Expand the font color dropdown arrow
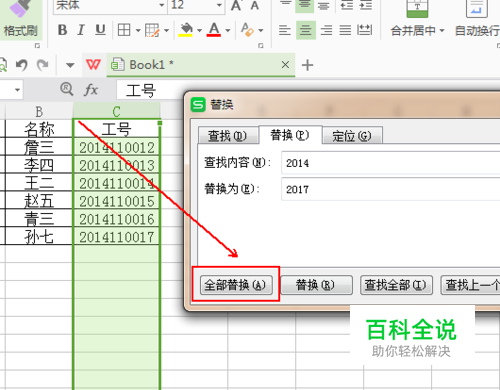 (x=228, y=31)
